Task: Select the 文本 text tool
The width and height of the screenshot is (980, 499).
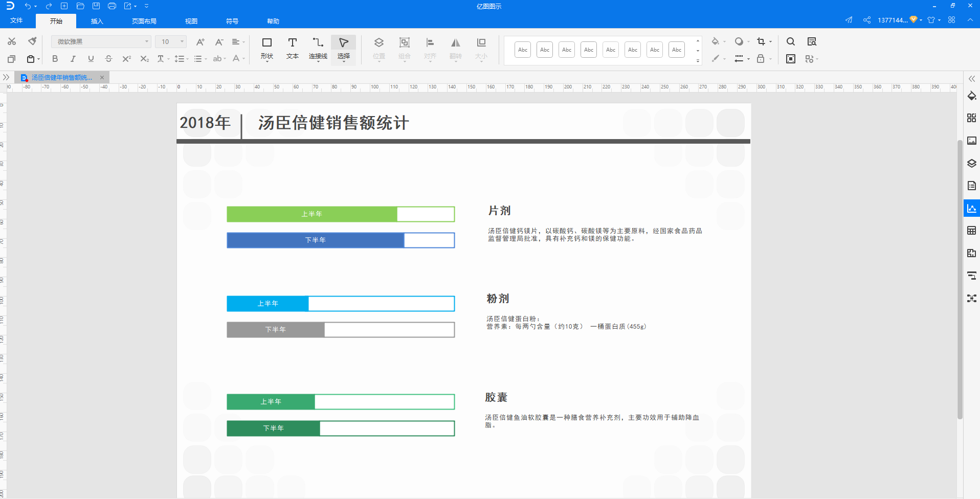Action: click(293, 49)
